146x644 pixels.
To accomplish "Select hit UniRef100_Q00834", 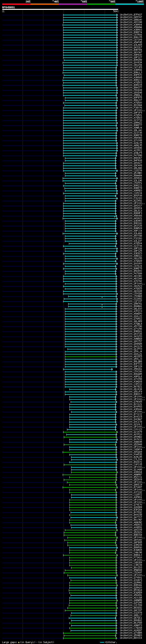I will 131,63.
